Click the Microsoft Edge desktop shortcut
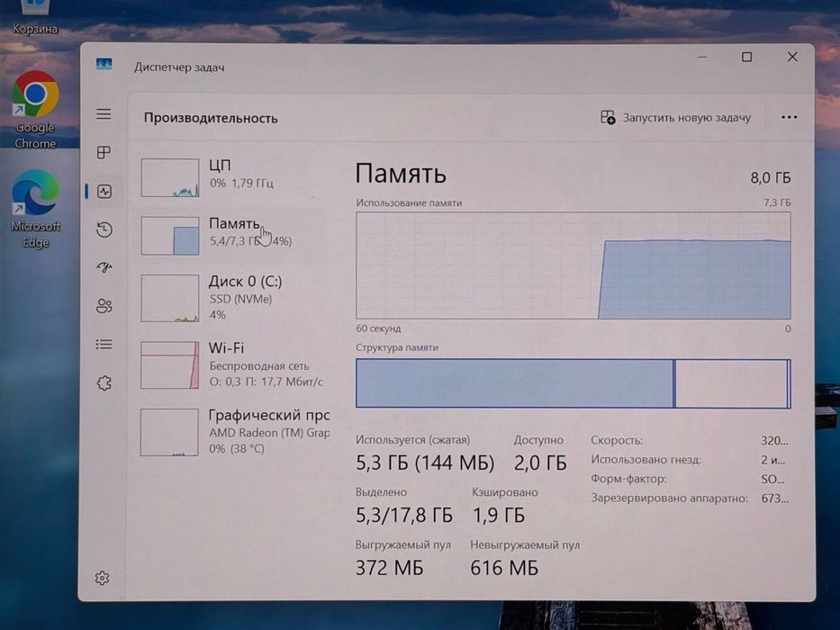 click(x=35, y=209)
